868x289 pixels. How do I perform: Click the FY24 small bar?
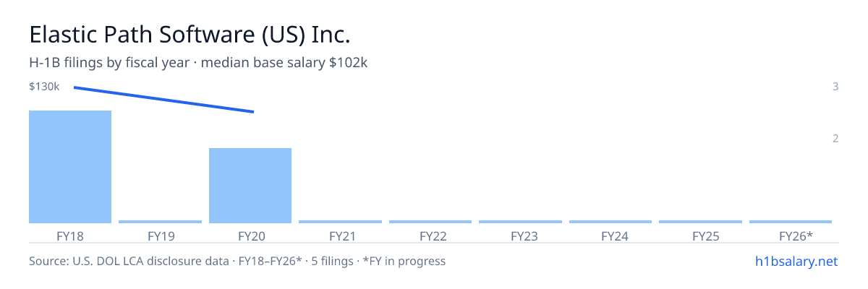[x=610, y=222]
